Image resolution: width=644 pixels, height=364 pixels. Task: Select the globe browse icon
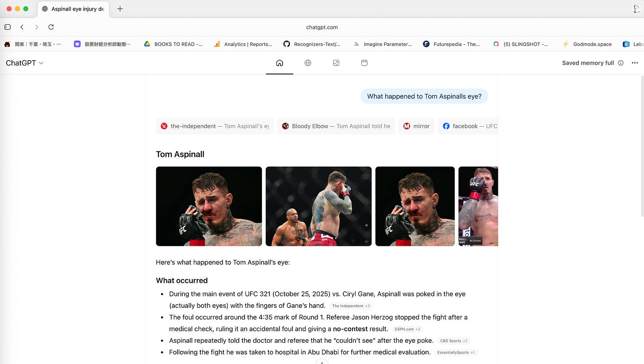[x=308, y=63]
